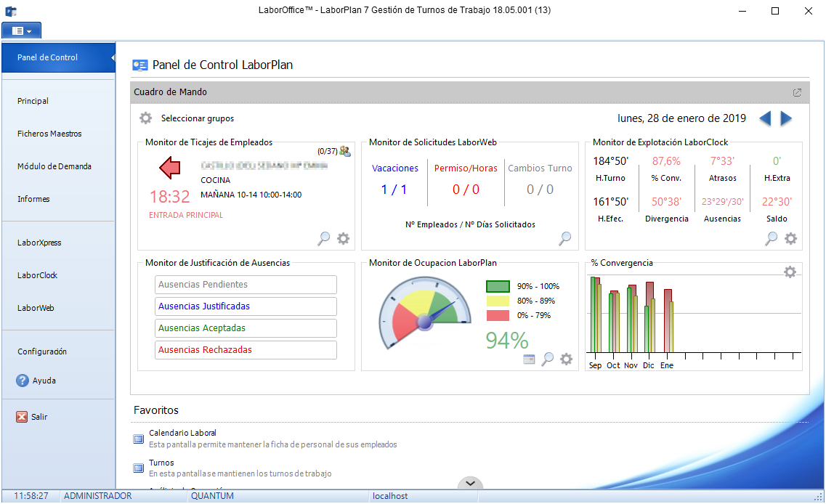Expand the Favoritos list with the down chevron
This screenshot has width=826, height=504.
pyautogui.click(x=471, y=483)
